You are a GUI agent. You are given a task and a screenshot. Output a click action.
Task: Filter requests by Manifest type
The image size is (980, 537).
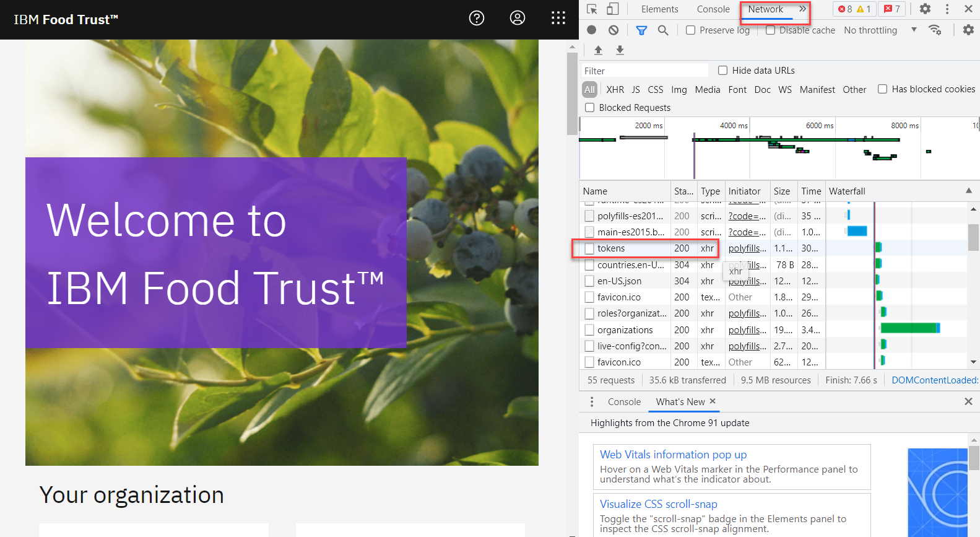pos(817,89)
